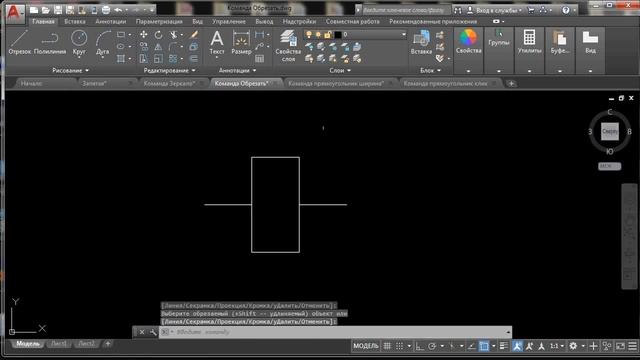Activate the Rotate tool icon
Viewport: 640px width, 360px height.
[158, 35]
